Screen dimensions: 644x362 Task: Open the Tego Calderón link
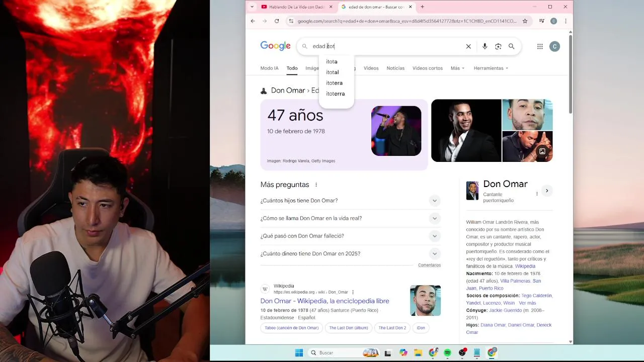pyautogui.click(x=536, y=296)
